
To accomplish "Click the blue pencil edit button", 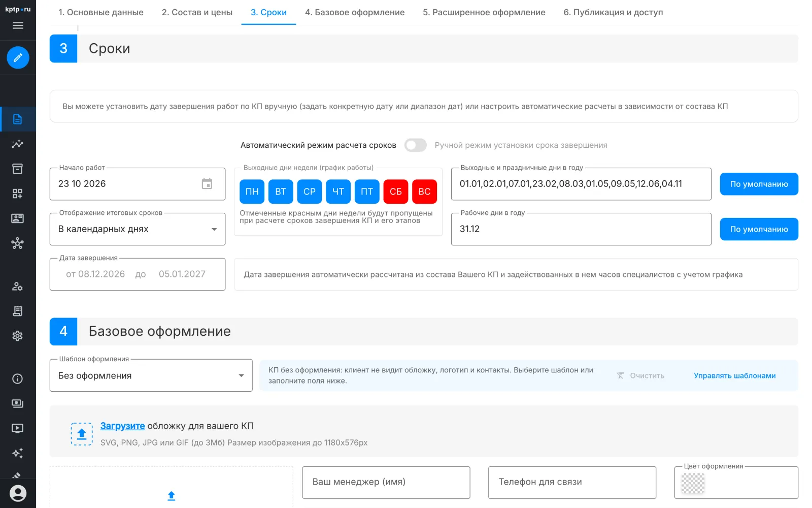I will click(x=18, y=57).
